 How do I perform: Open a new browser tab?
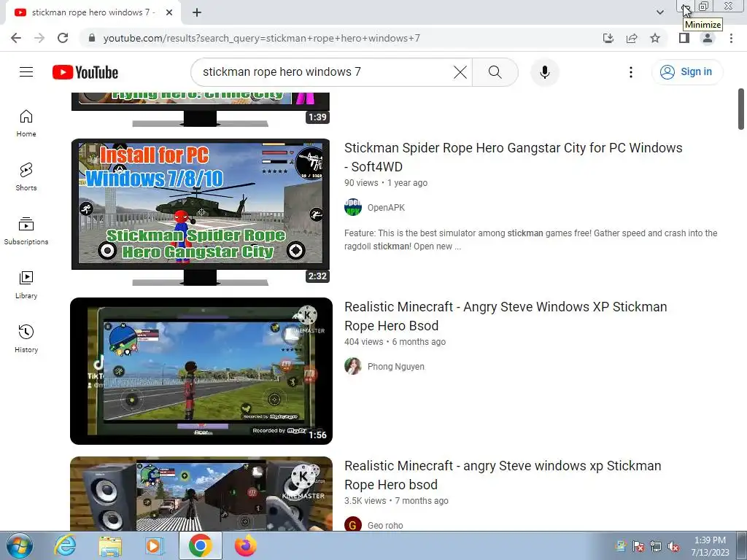pos(197,12)
